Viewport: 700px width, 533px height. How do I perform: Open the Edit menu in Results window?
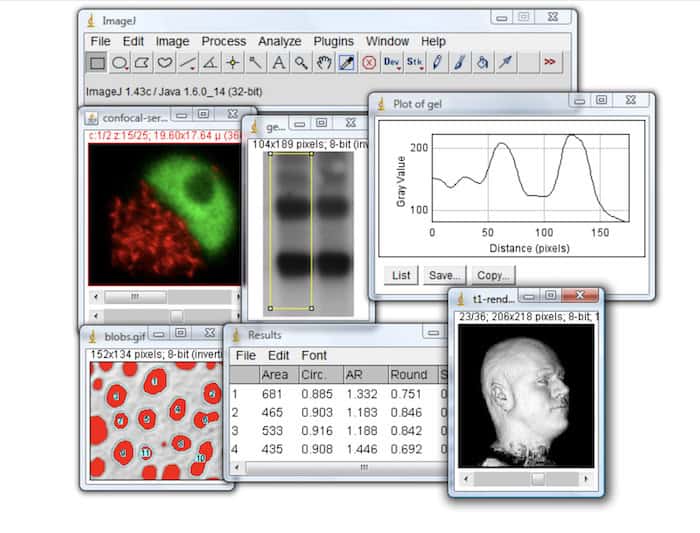click(x=279, y=355)
